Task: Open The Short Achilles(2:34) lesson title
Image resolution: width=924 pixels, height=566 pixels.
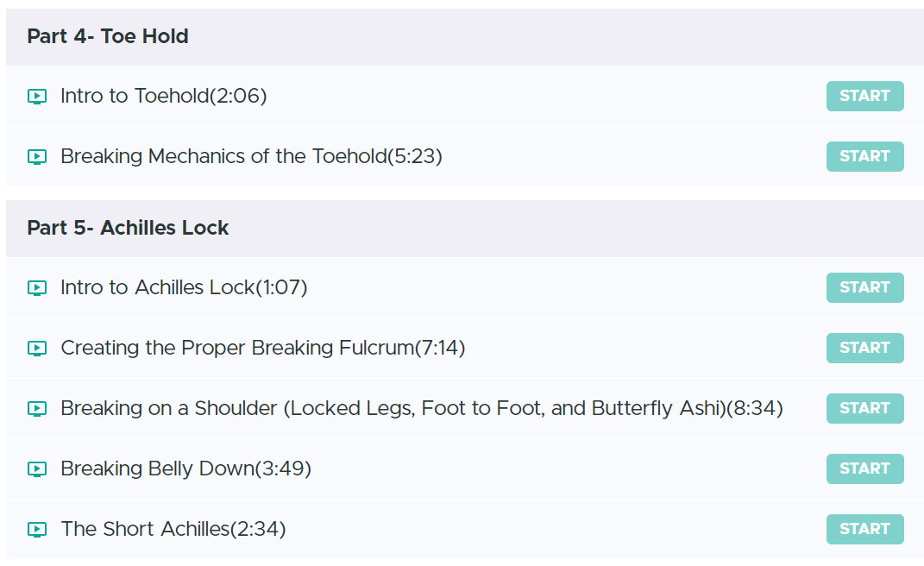Action: tap(173, 530)
